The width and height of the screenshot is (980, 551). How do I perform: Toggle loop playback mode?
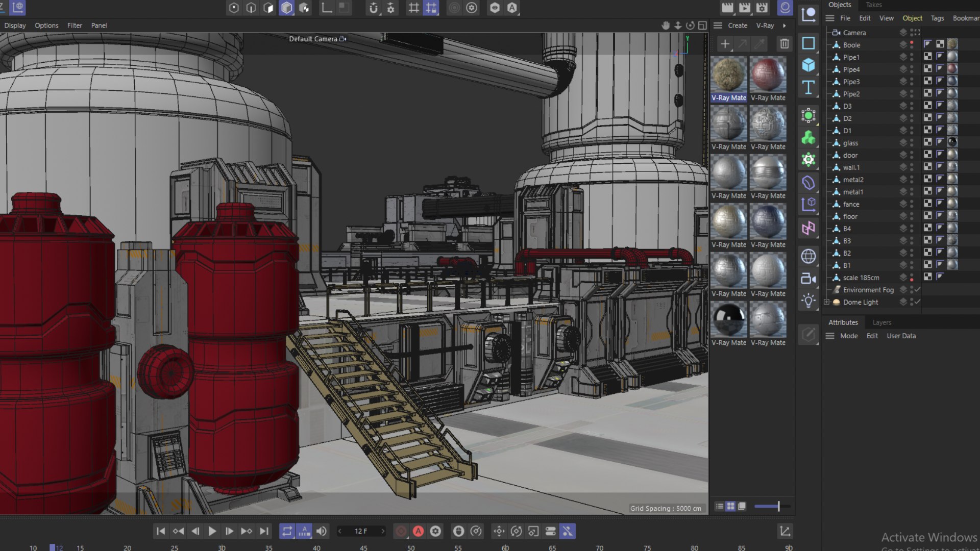click(x=287, y=531)
